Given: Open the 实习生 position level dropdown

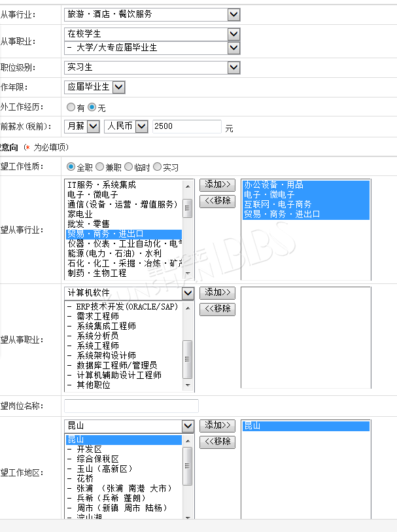Looking at the screenshot, I should [x=233, y=67].
